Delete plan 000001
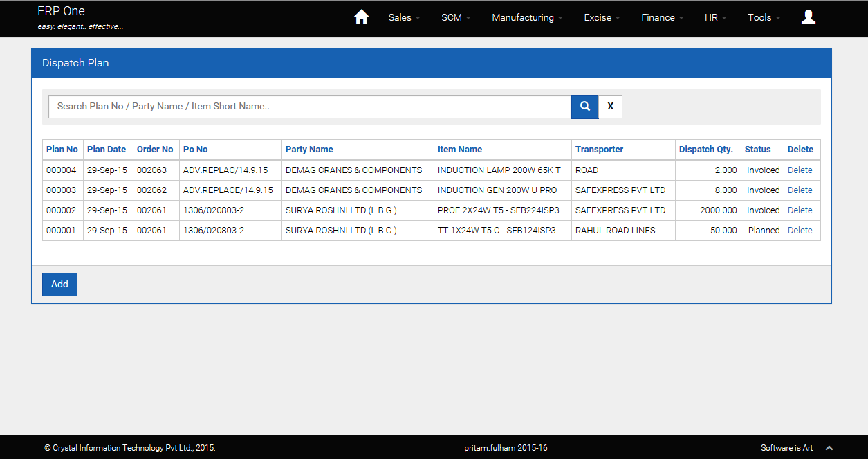This screenshot has width=868, height=459. [x=800, y=231]
